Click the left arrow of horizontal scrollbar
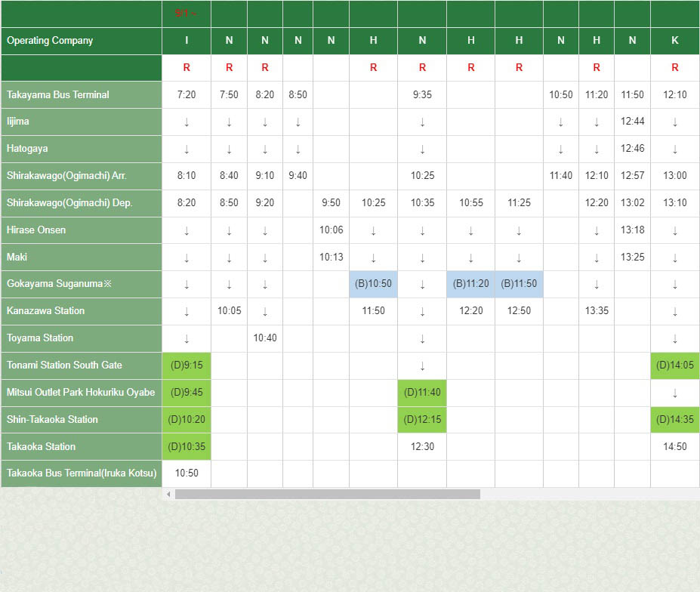The image size is (700, 592). click(x=168, y=495)
